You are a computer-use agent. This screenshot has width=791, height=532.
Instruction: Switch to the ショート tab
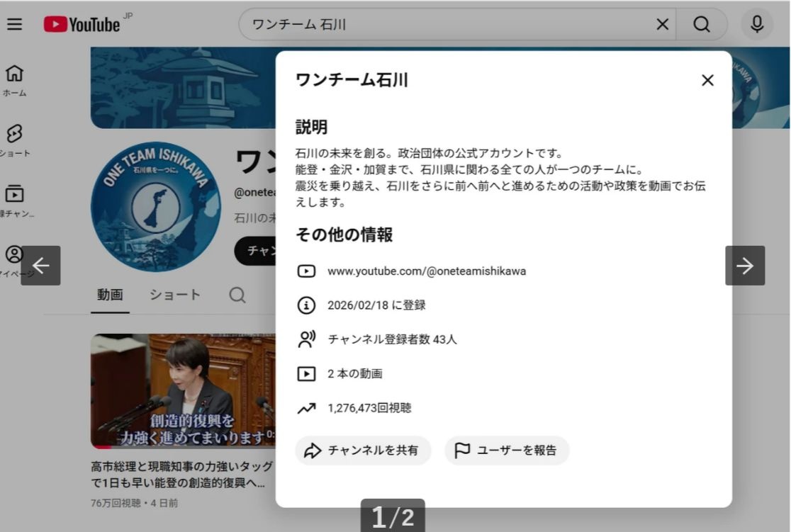(174, 295)
